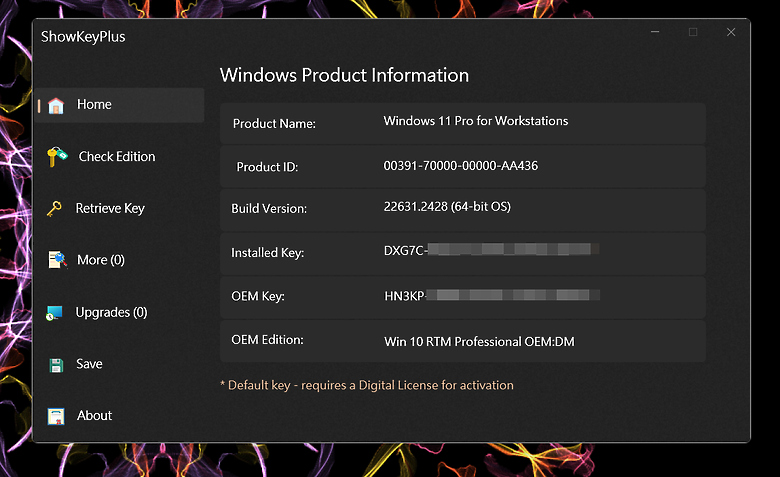
Task: Click the OEM Key label
Action: 258,296
